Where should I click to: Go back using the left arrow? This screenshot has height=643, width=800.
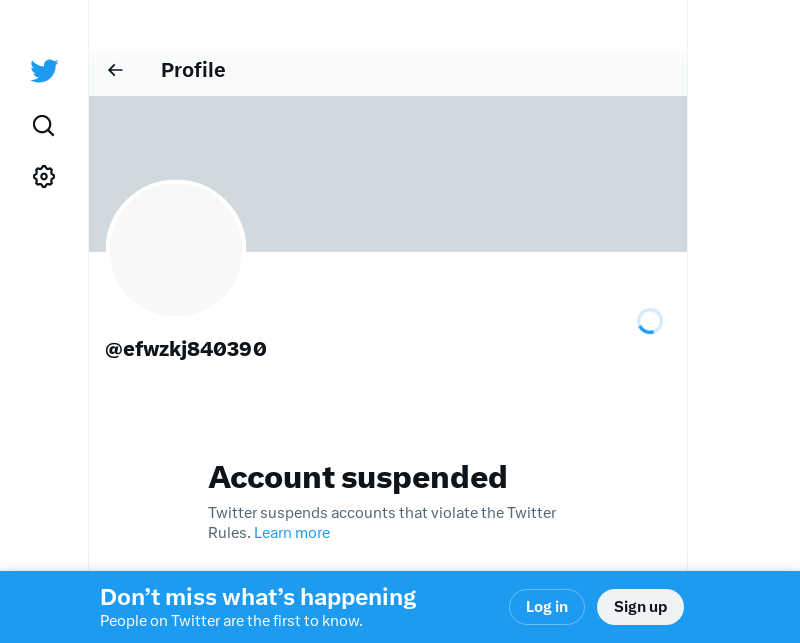click(115, 70)
